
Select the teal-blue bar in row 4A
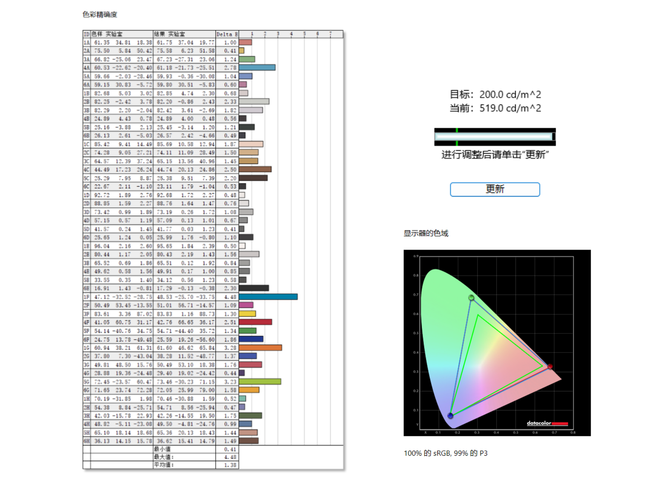257,67
